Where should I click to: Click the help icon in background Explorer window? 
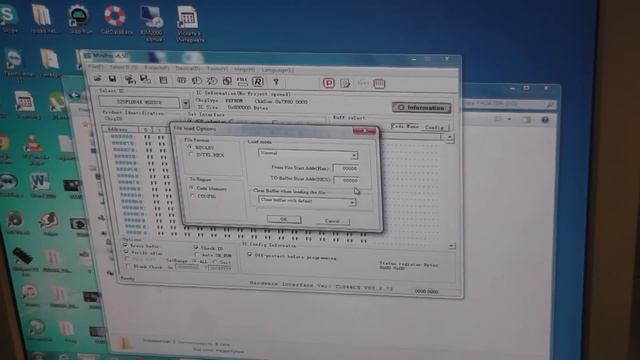pos(545,120)
